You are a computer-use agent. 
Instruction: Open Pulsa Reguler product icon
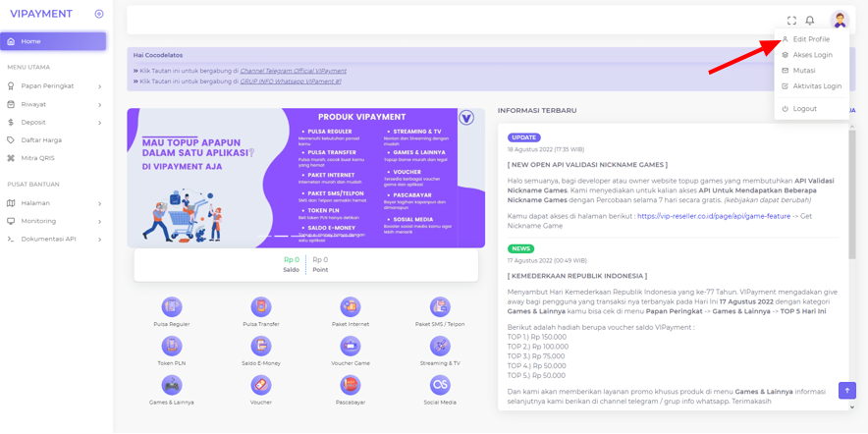click(172, 306)
